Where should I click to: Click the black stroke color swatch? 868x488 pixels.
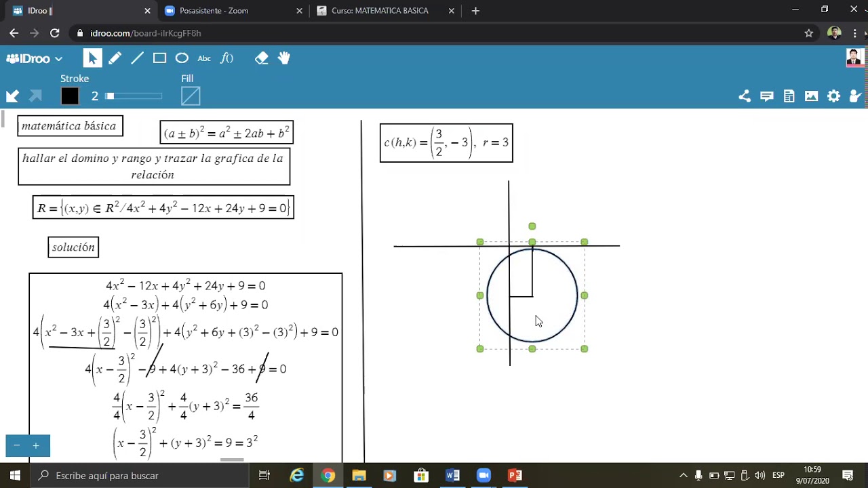(70, 96)
